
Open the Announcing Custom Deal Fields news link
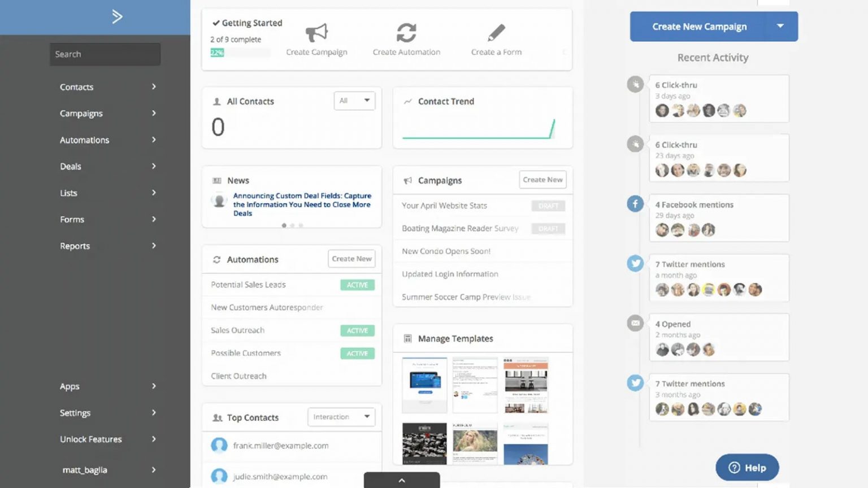(x=302, y=204)
